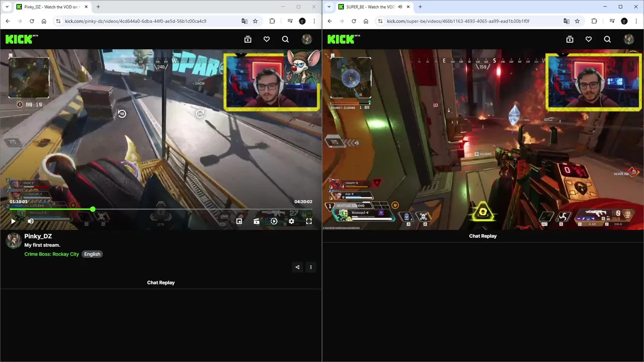Open Pinky_DZ channel name link
Screen dimensions: 644x362
click(38, 236)
